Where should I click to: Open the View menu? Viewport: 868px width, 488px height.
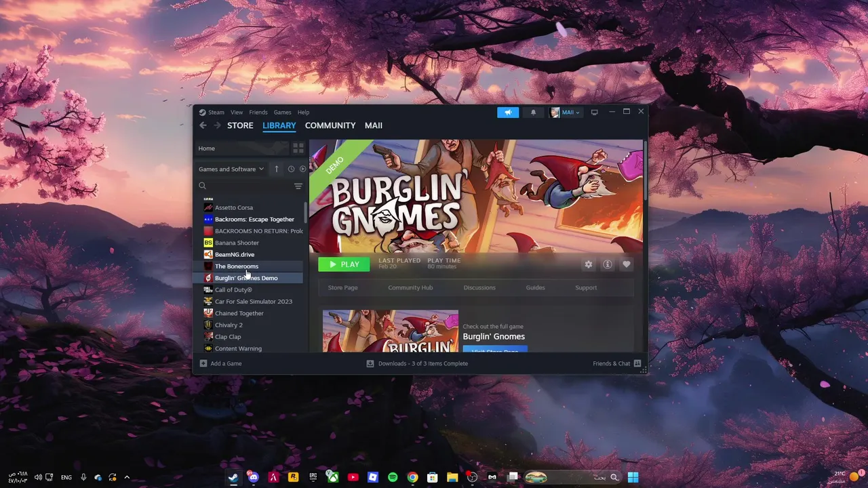tap(237, 113)
